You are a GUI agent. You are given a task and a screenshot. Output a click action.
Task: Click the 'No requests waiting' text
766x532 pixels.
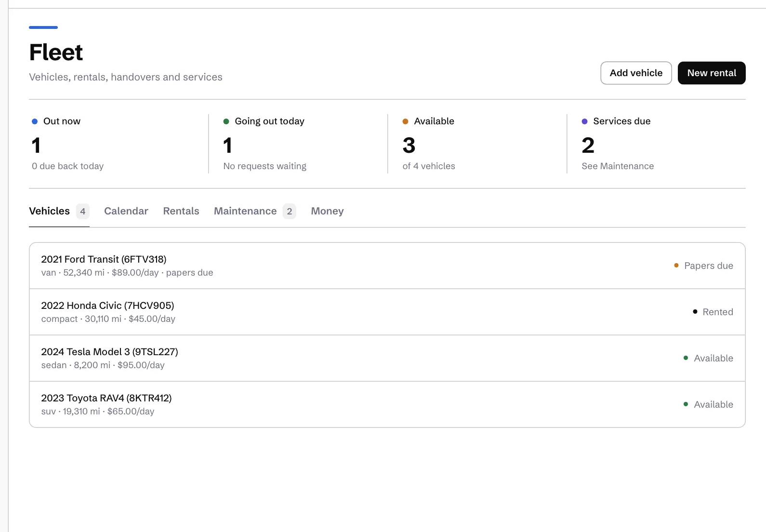tap(264, 166)
